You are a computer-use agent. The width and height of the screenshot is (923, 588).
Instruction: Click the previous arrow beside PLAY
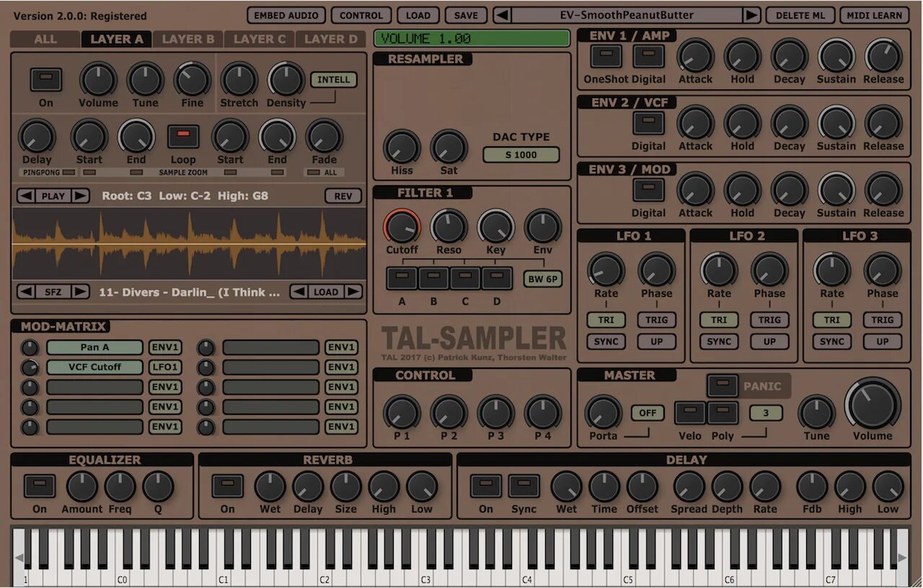[26, 195]
